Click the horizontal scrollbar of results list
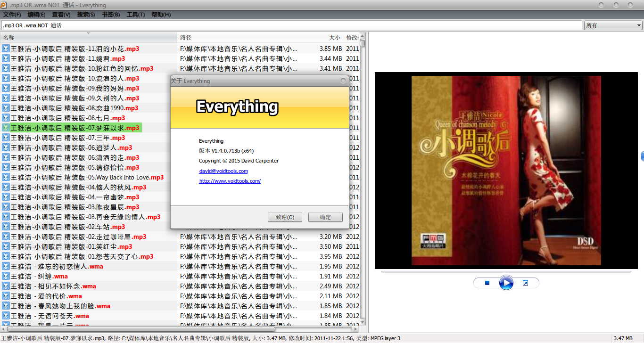 (179, 329)
